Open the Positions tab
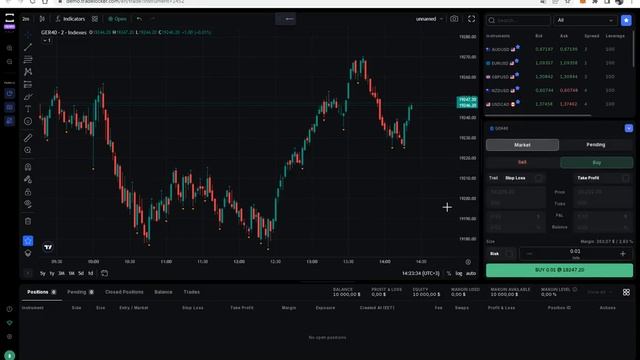The height and width of the screenshot is (360, 640). tap(41, 292)
